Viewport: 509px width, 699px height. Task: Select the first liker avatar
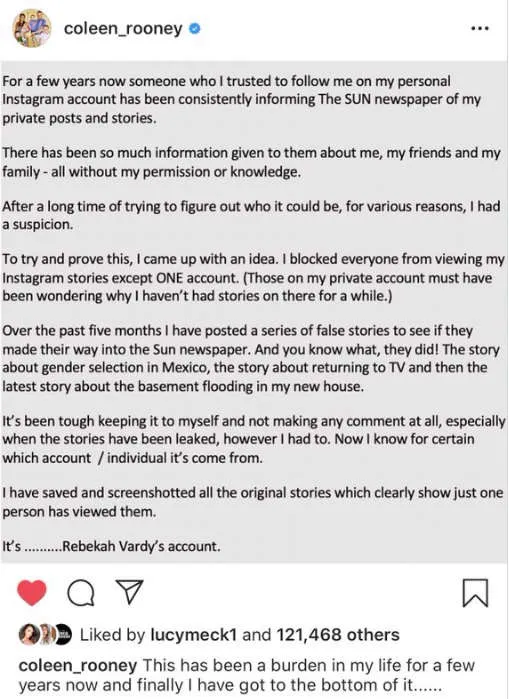[x=29, y=634]
